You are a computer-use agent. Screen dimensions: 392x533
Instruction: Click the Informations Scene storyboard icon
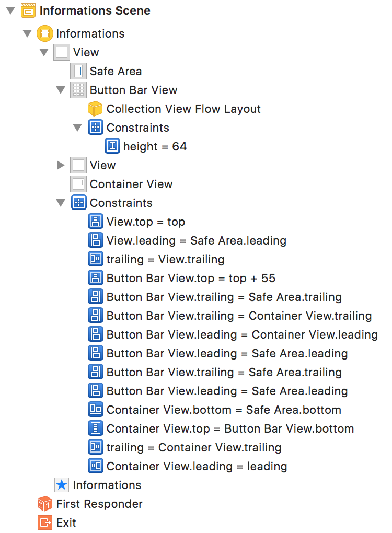(x=28, y=10)
